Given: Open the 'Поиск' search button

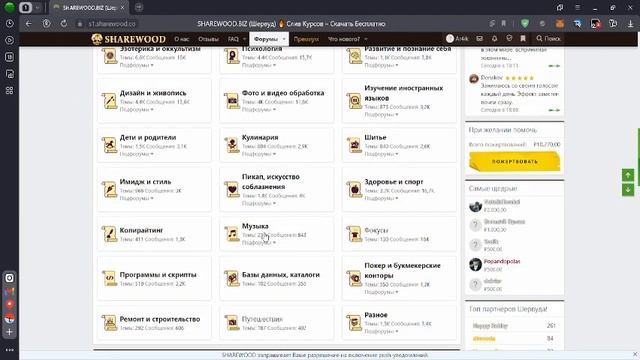Looking at the screenshot, I should click(548, 38).
